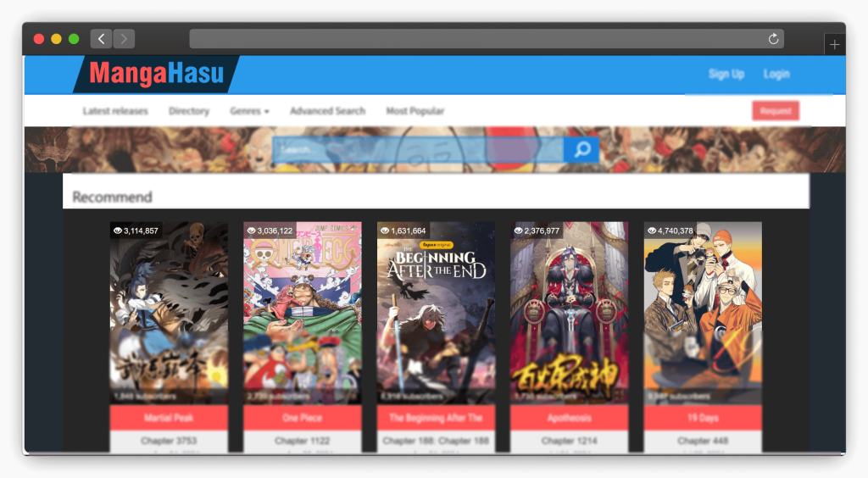Click eye view count on Apotheosis

(x=537, y=231)
